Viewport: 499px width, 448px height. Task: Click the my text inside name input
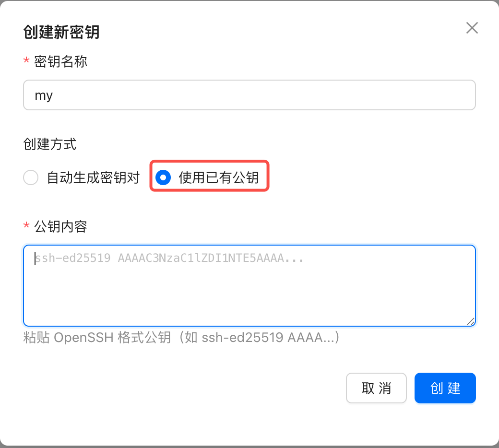pyautogui.click(x=44, y=95)
